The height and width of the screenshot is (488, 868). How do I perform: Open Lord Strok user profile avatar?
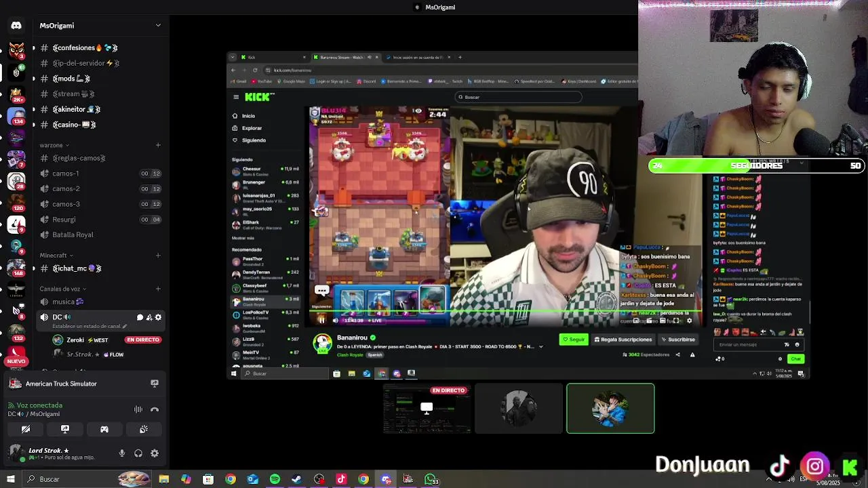click(16, 453)
